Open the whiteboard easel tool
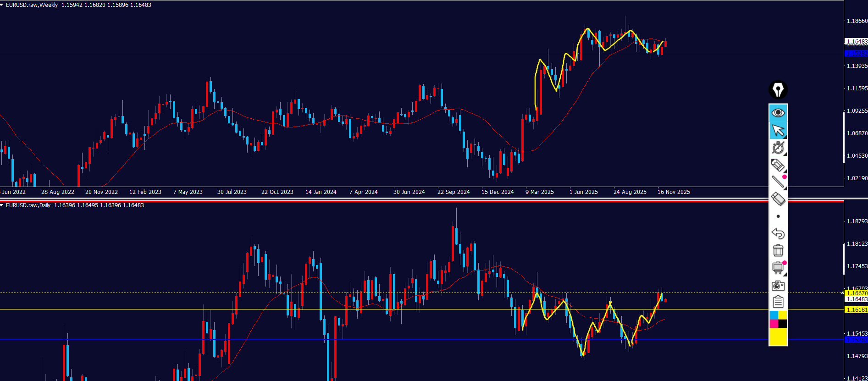The width and height of the screenshot is (868, 381). (x=778, y=268)
